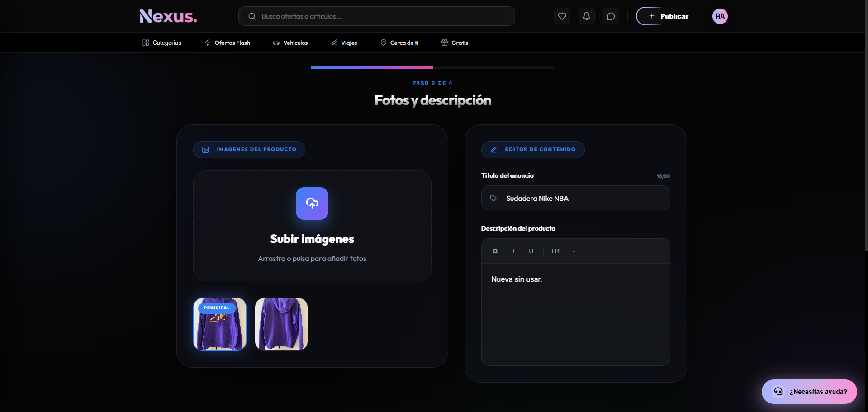Click the plus icon in Publicar

tap(652, 16)
